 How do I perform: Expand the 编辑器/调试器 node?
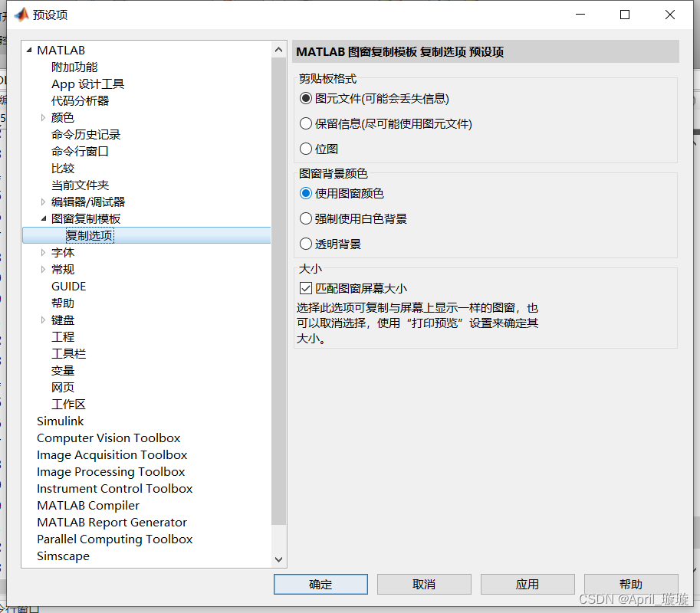coord(44,202)
